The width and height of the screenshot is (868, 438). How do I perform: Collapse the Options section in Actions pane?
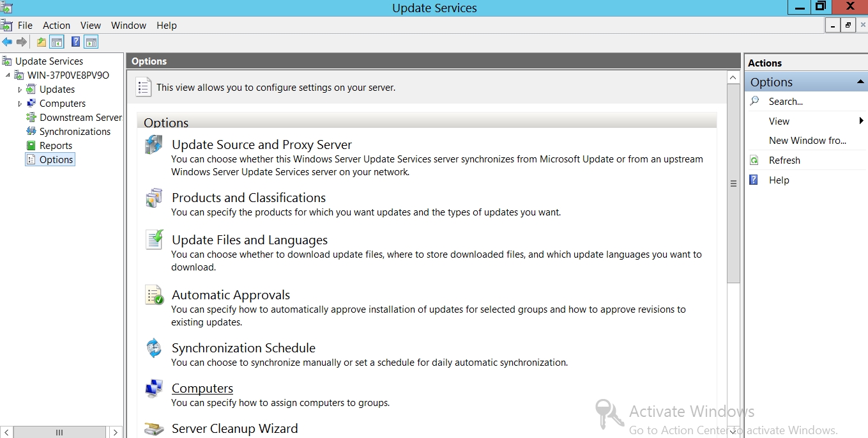pos(861,82)
